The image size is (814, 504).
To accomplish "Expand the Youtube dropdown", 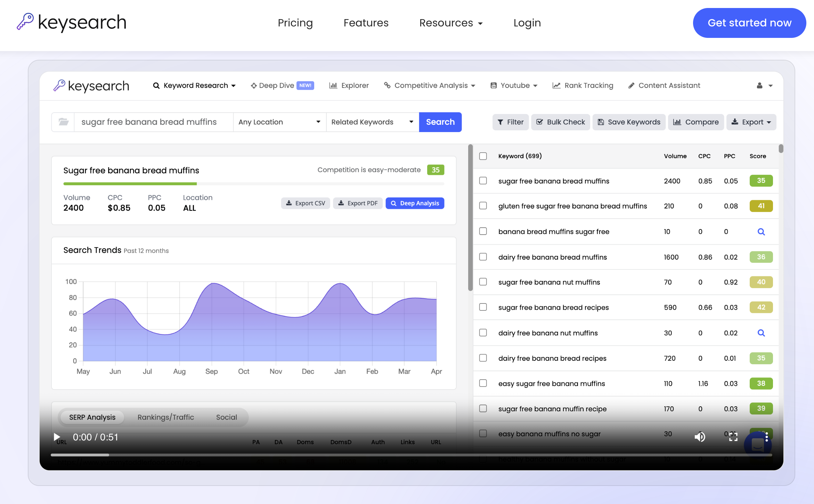I will [x=513, y=86].
